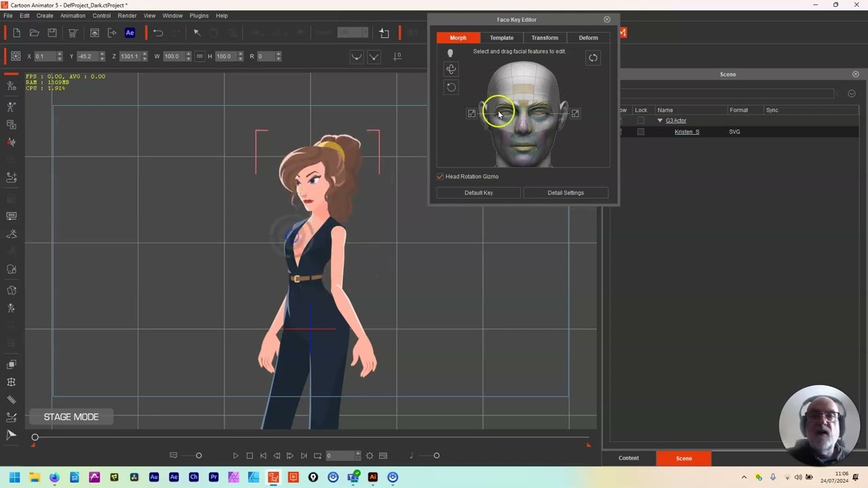Screen dimensions: 868x488
Task: Click the icon beside the opacity field
Action: (x=384, y=33)
